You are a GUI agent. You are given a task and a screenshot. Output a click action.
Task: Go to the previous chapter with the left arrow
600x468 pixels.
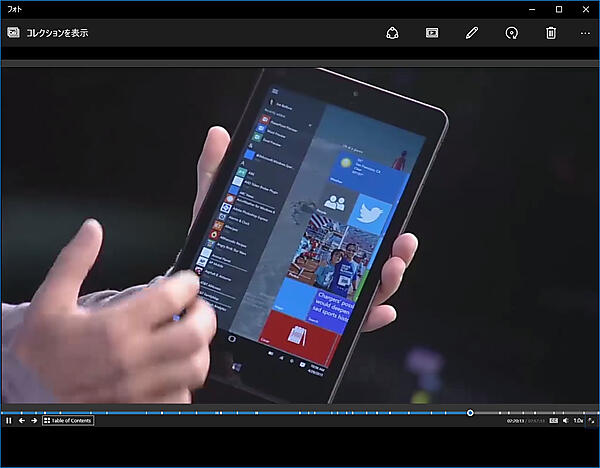point(21,421)
